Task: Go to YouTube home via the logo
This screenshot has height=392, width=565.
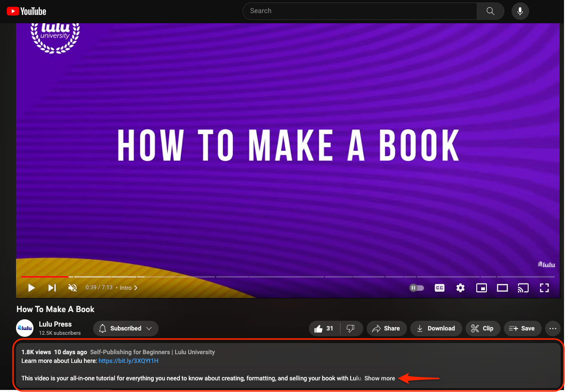Action: (26, 11)
